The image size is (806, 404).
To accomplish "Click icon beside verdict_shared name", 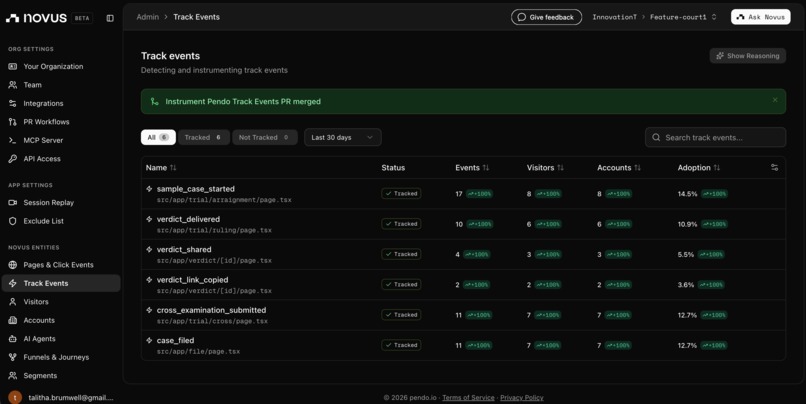I will tap(149, 249).
